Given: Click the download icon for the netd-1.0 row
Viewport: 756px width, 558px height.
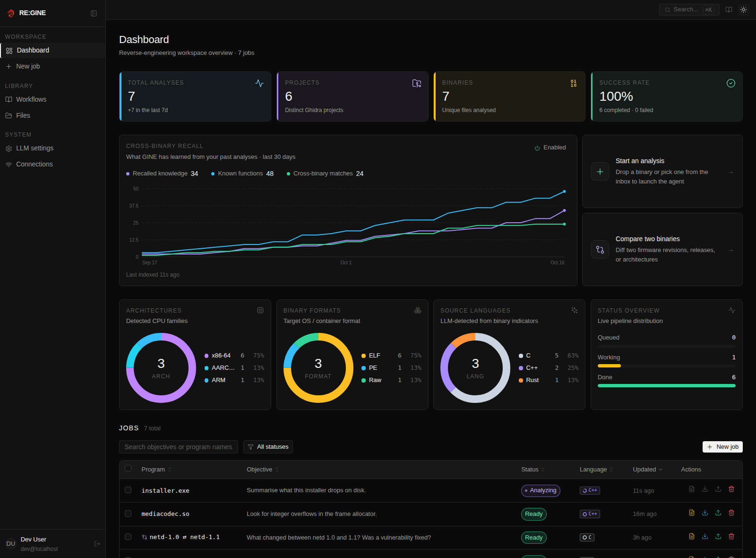Looking at the screenshot, I should (x=705, y=536).
